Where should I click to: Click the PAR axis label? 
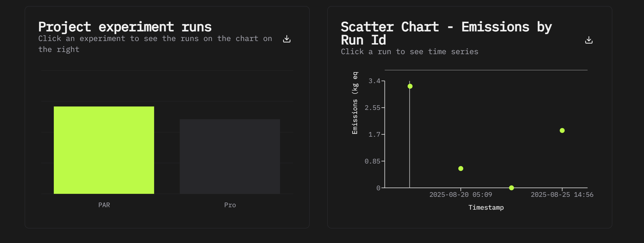tap(104, 205)
